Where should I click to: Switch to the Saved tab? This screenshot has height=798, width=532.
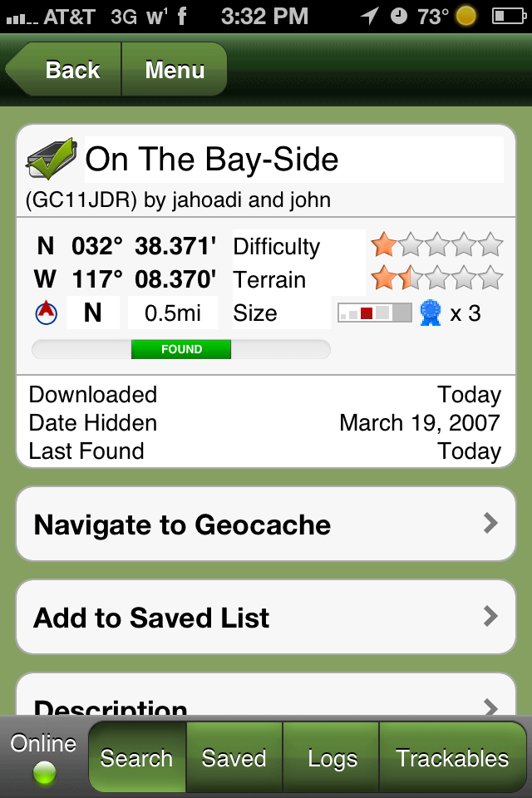pyautogui.click(x=234, y=758)
